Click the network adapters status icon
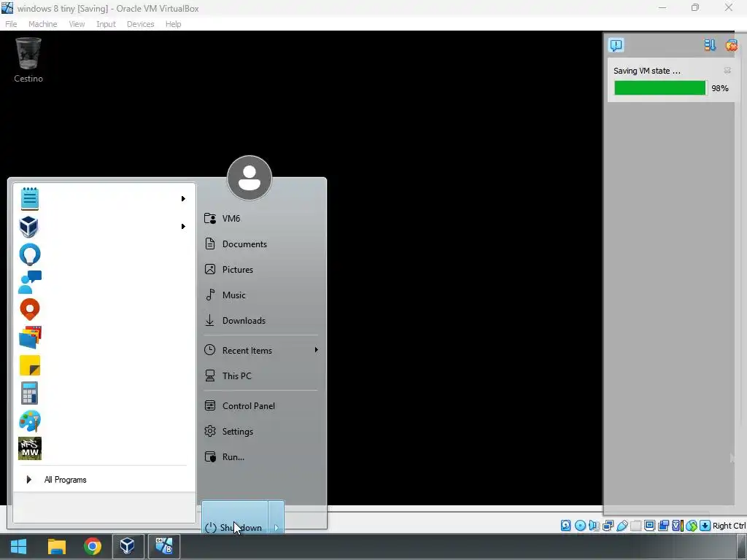The height and width of the screenshot is (560, 747). click(608, 525)
